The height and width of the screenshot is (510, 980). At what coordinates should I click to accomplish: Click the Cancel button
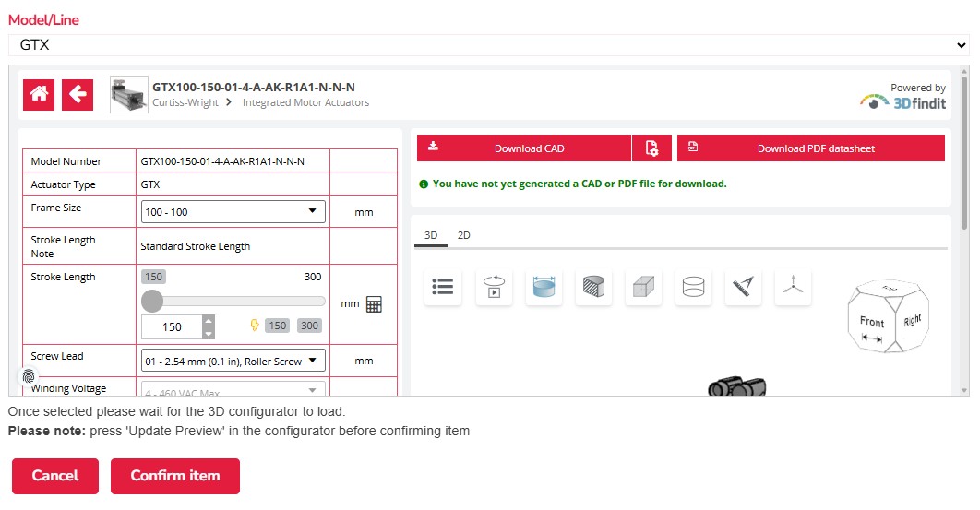coord(55,476)
